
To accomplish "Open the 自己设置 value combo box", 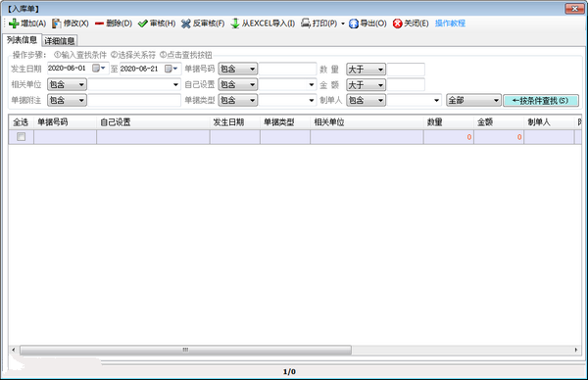I will point(287,84).
